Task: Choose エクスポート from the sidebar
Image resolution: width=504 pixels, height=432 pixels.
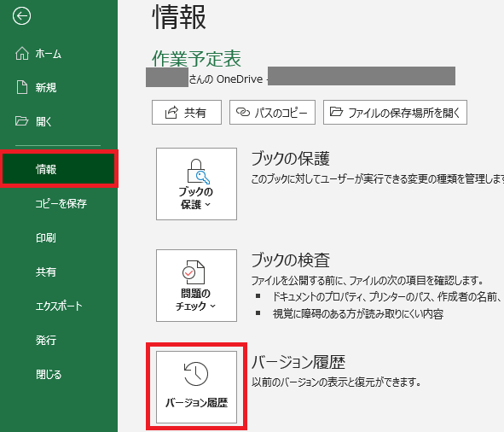Action: pos(59,306)
